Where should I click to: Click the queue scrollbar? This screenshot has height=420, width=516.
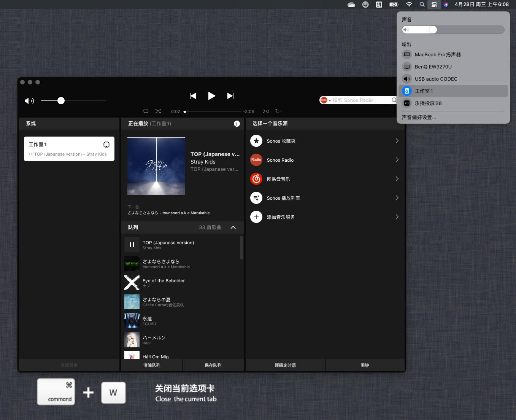(241, 248)
